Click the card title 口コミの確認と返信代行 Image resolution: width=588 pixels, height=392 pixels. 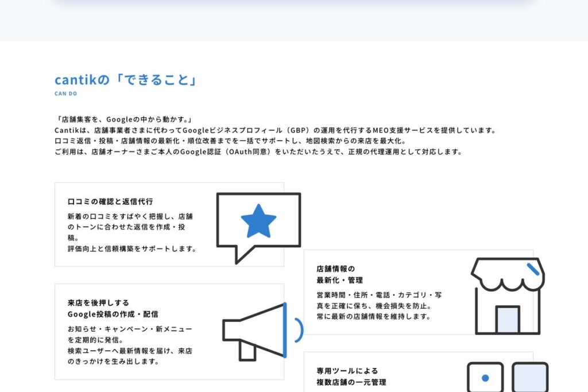[110, 201]
